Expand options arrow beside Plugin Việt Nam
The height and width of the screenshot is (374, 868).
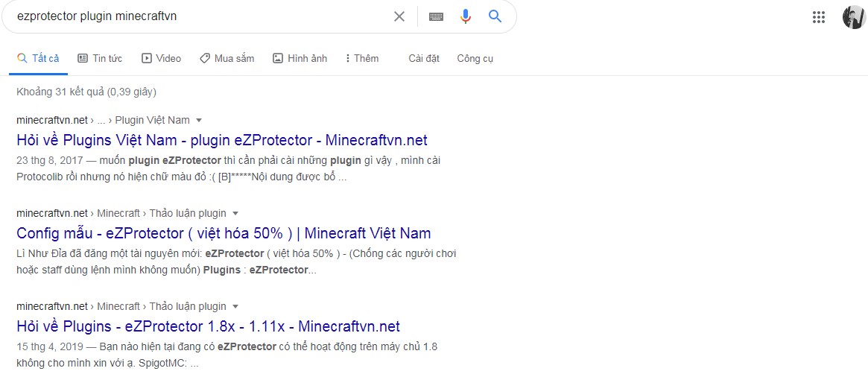coord(199,120)
